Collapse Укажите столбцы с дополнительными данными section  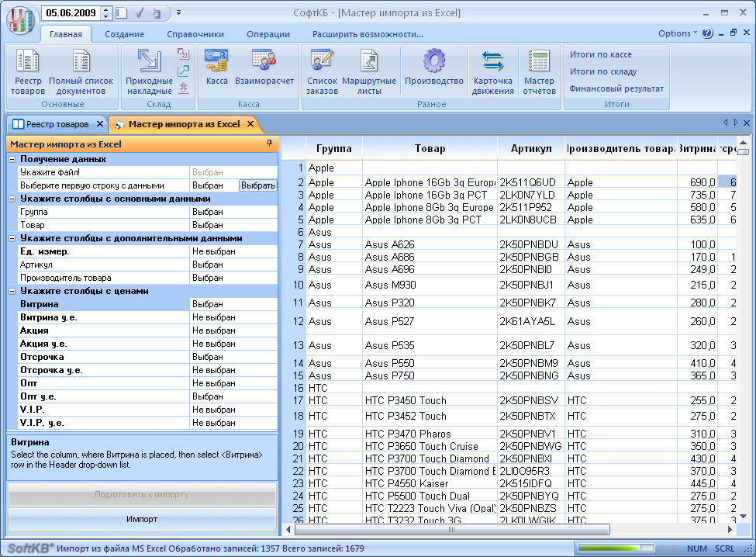point(12,238)
